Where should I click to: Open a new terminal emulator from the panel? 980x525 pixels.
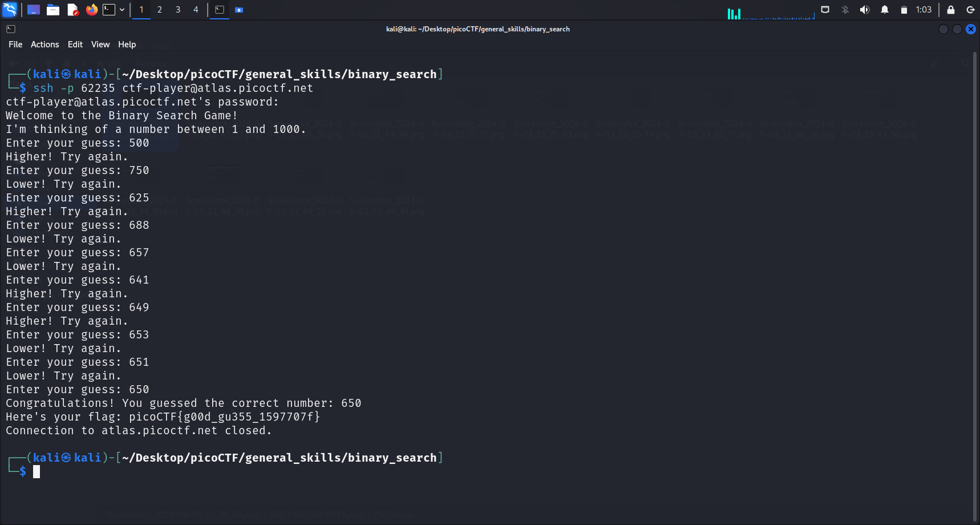coord(109,10)
